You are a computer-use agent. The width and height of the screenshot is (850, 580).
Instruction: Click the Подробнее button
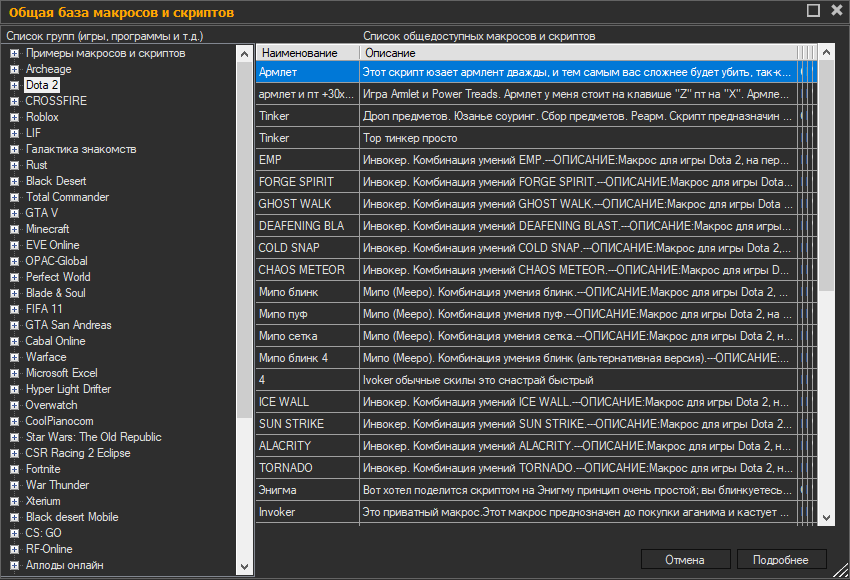pyautogui.click(x=781, y=559)
